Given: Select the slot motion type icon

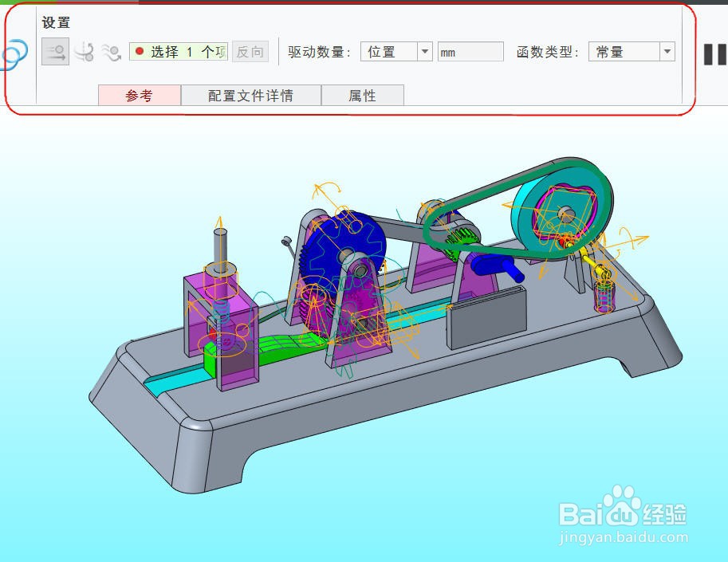Looking at the screenshot, I should tap(112, 52).
